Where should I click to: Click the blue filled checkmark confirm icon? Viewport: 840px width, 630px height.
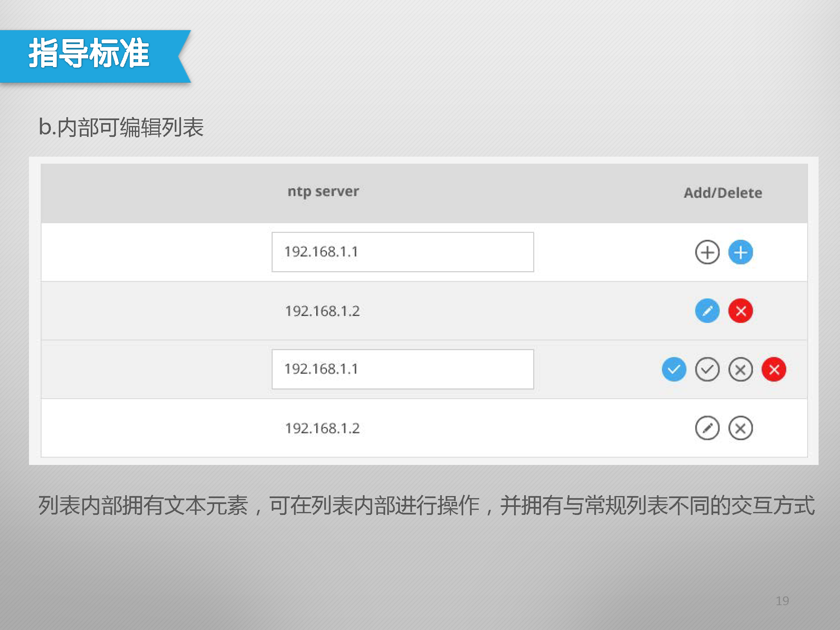tap(674, 369)
